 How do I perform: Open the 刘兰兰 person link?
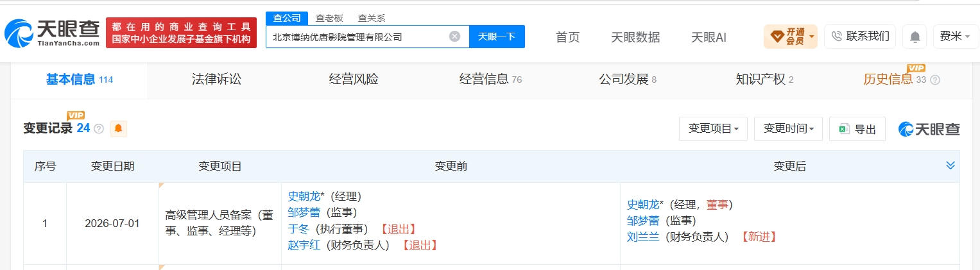[x=643, y=237]
